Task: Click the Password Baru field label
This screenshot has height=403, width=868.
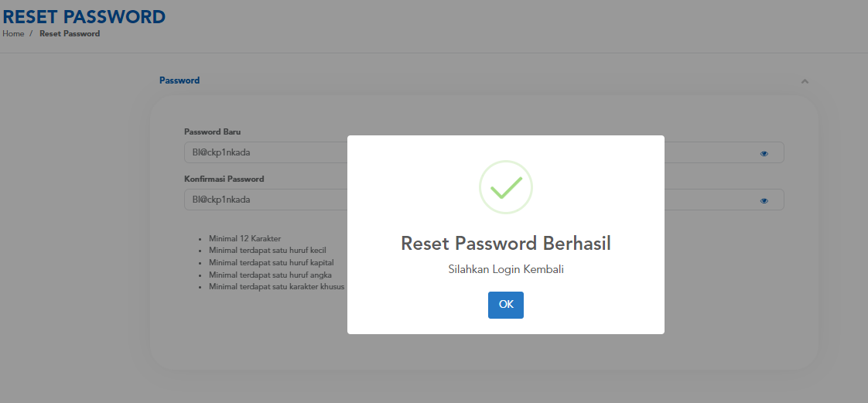Action: [x=213, y=131]
